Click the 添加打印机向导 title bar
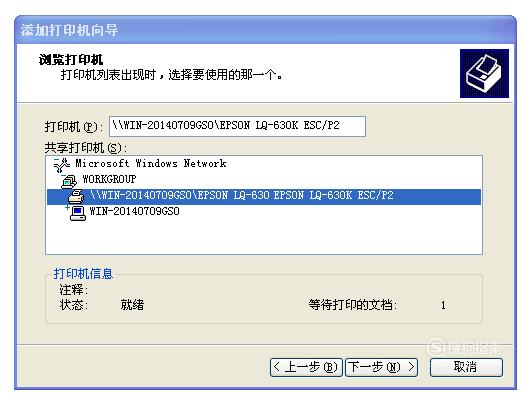The width and height of the screenshot is (527, 394). (x=266, y=30)
